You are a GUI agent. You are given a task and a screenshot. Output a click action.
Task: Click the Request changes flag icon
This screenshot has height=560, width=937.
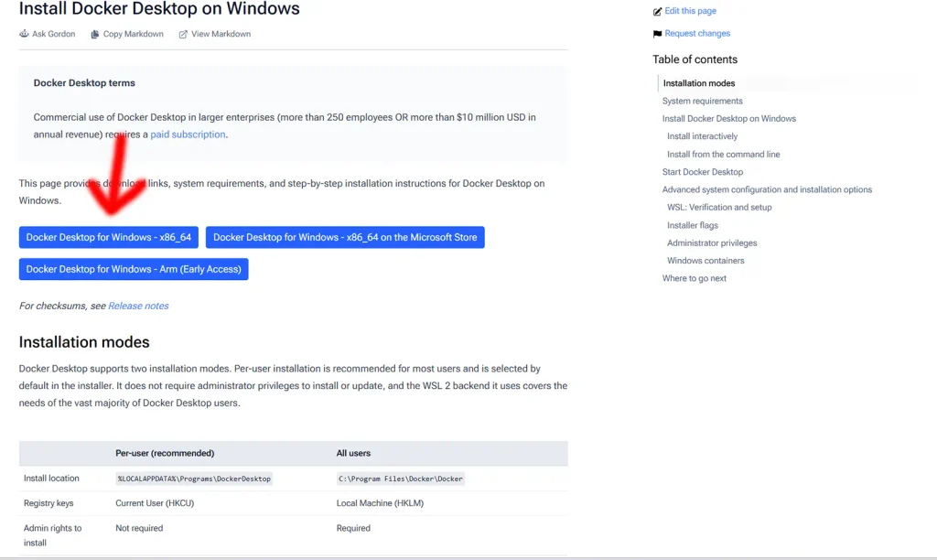point(657,34)
